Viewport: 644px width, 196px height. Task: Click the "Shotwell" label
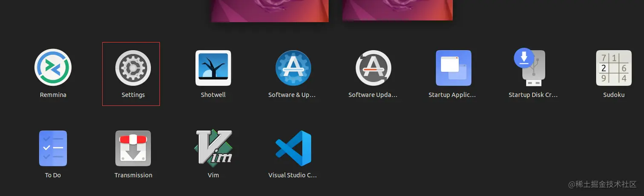[213, 95]
